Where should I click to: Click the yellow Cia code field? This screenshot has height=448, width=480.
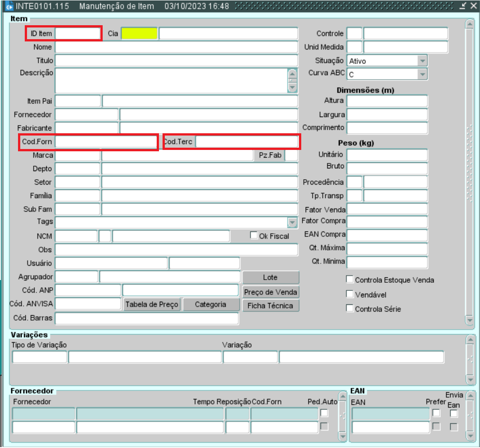point(139,34)
